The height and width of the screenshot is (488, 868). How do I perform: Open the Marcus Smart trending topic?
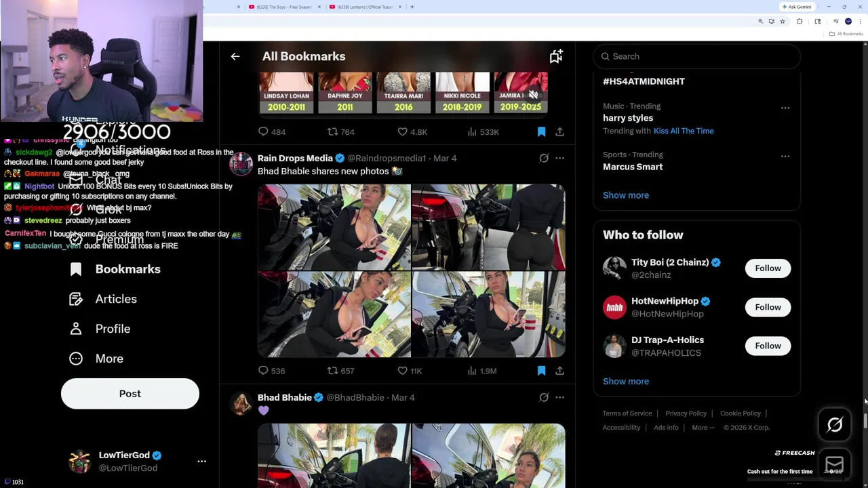pos(633,167)
